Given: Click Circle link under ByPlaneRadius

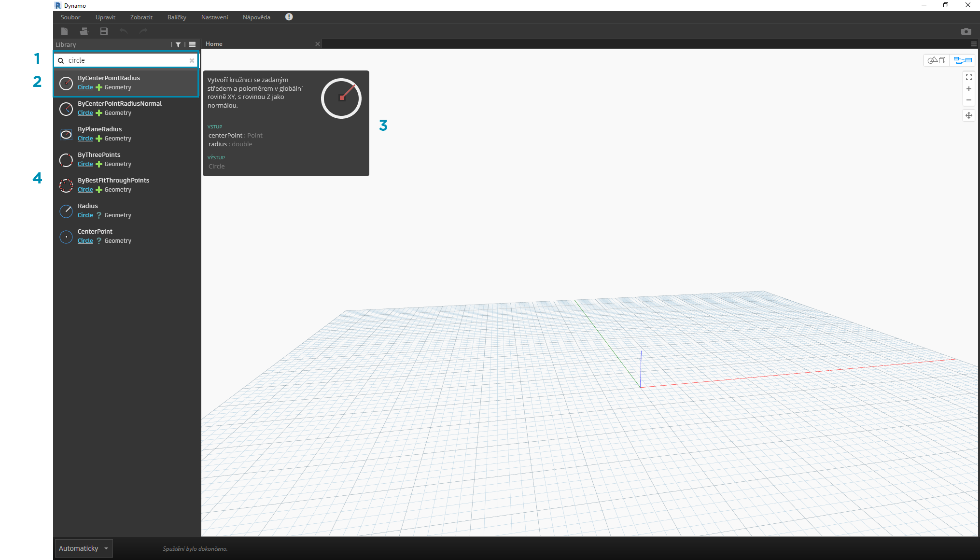Looking at the screenshot, I should 85,139.
